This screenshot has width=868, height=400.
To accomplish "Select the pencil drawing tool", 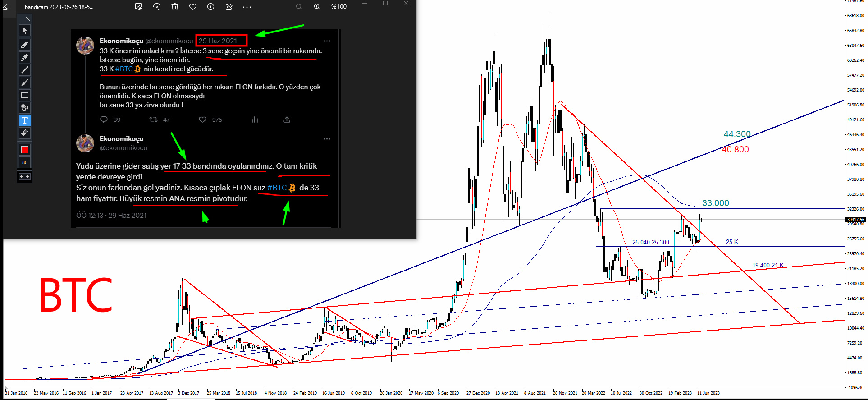I will pyautogui.click(x=25, y=44).
